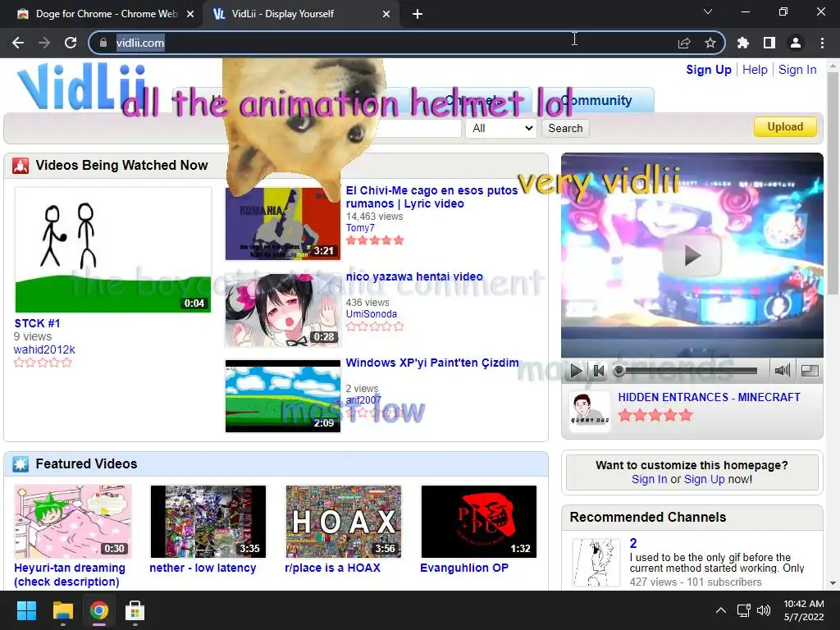840x630 pixels.
Task: Open the Evanguhlion OP thumbnail
Action: (x=479, y=521)
